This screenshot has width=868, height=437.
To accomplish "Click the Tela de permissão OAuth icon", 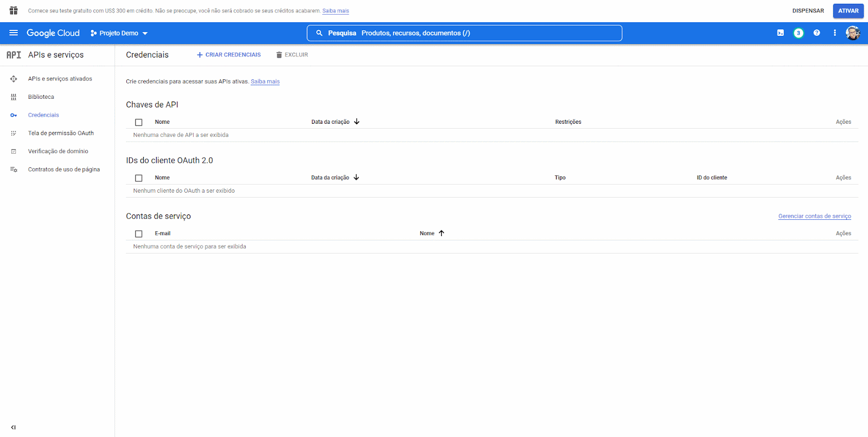I will [x=14, y=133].
